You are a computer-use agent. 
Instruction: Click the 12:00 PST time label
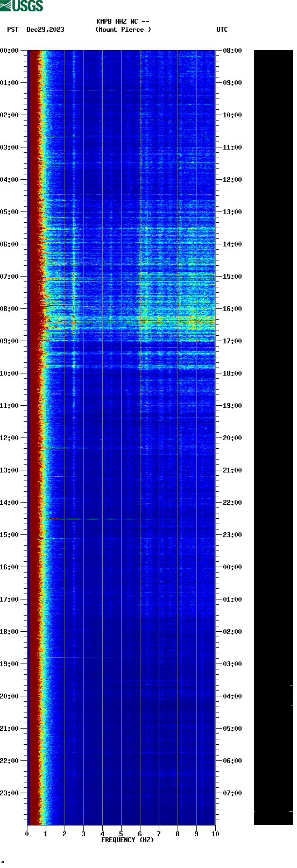10,438
